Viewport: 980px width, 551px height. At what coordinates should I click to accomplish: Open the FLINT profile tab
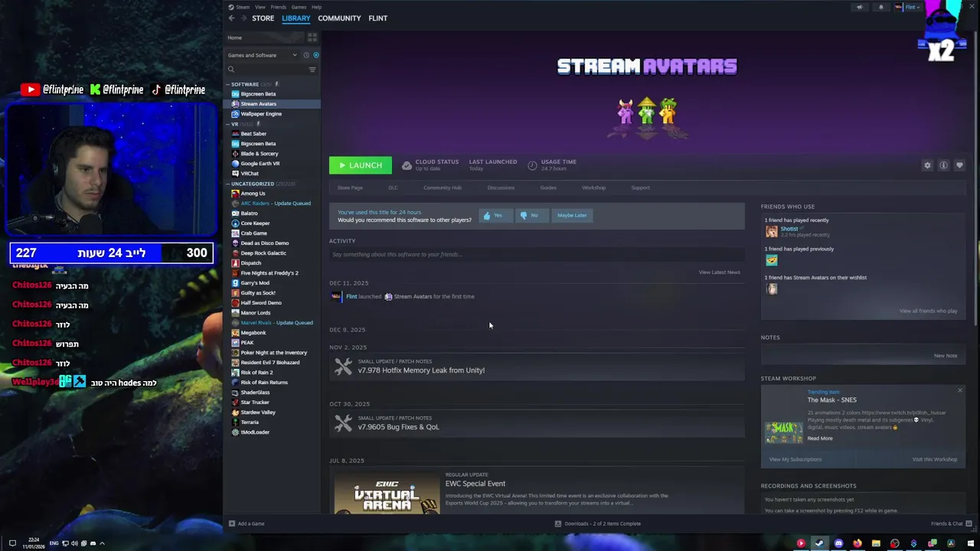377,18
